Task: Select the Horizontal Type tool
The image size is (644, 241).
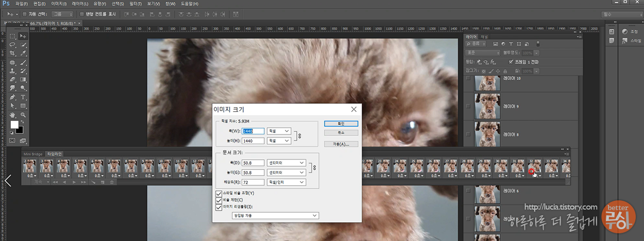Action: [23, 97]
